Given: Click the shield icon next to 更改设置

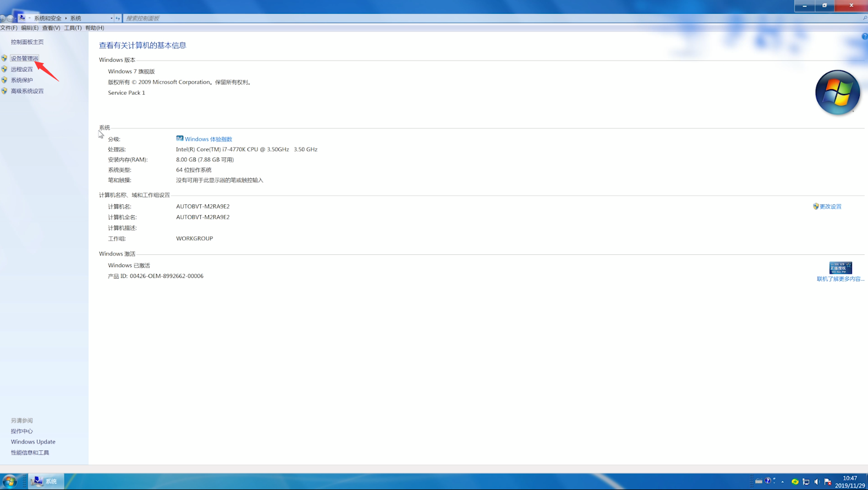Looking at the screenshot, I should coord(816,206).
